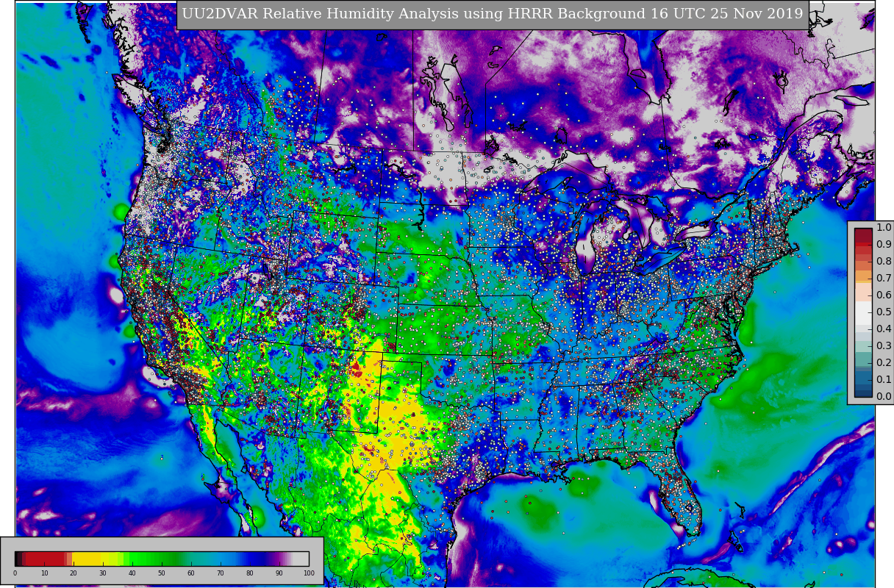Click the "0.6" label on right colorbar

[x=884, y=295]
